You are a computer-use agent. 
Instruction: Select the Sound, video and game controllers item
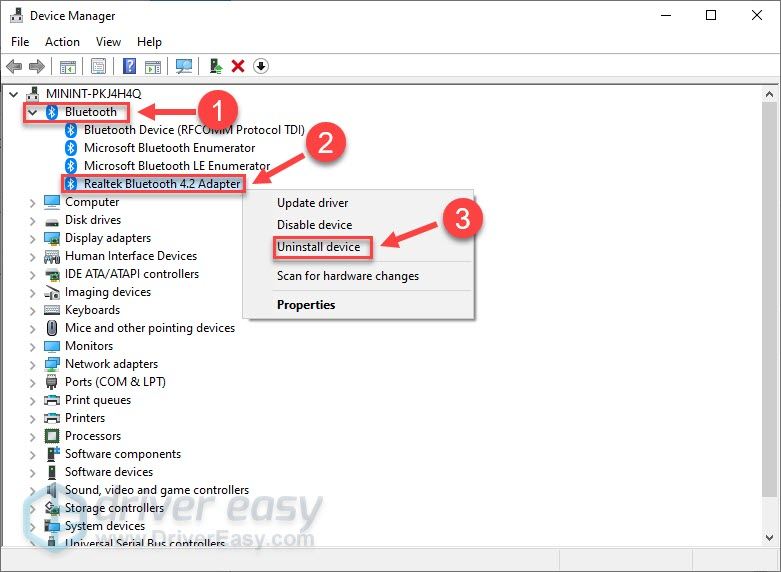(x=156, y=490)
